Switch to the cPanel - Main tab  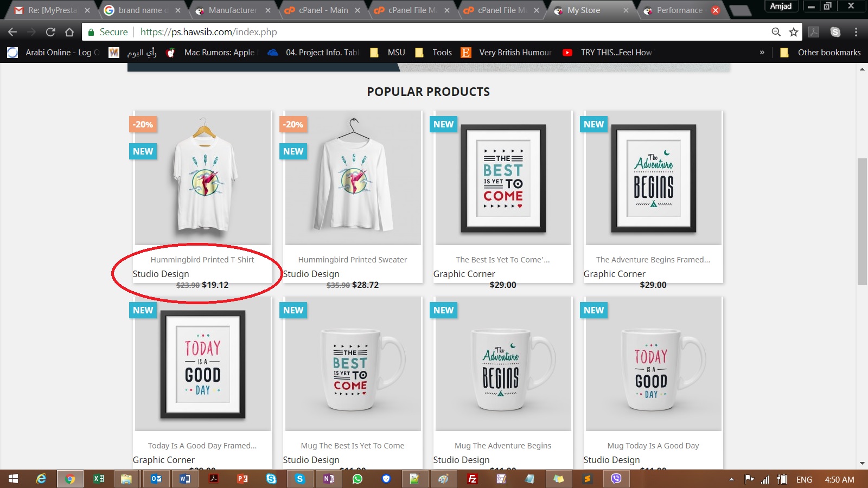[x=323, y=10]
